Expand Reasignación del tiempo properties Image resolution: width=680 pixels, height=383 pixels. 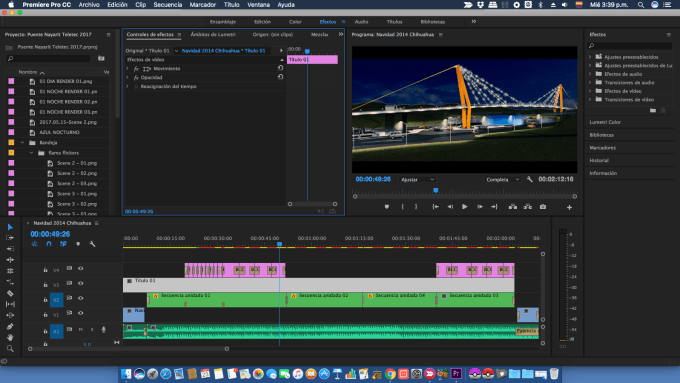[x=128, y=86]
